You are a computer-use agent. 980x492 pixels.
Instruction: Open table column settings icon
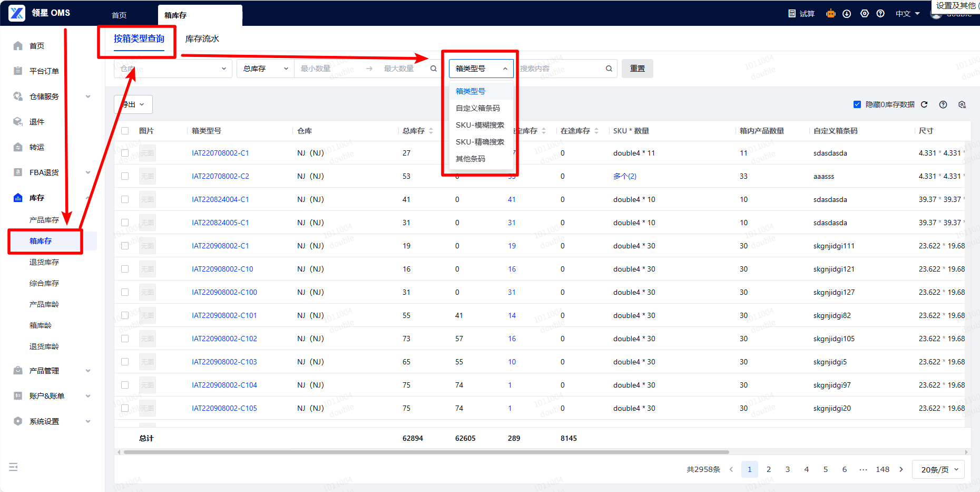(x=962, y=104)
